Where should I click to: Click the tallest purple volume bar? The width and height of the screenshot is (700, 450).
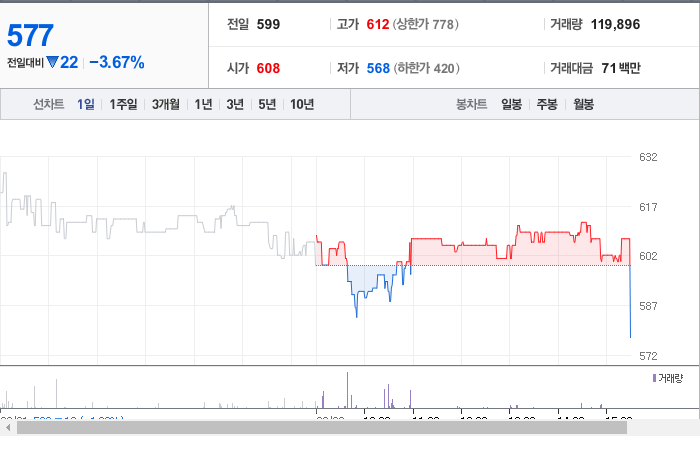click(347, 390)
